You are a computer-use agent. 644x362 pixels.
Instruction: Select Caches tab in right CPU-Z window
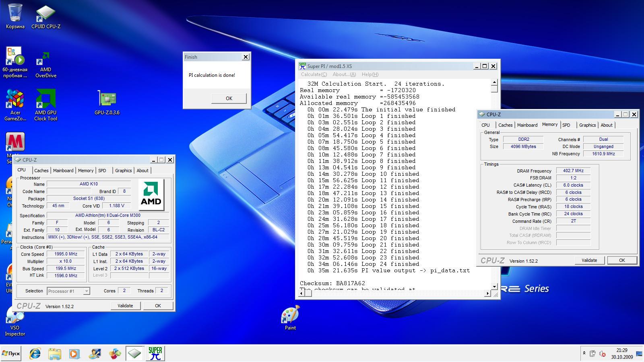[505, 125]
